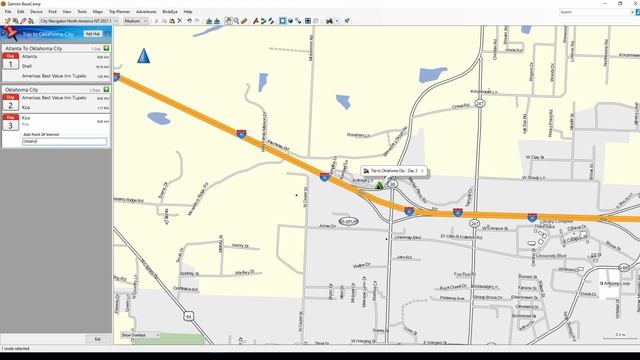Open the BirdsEye menu
The width and height of the screenshot is (640, 360).
170,12
